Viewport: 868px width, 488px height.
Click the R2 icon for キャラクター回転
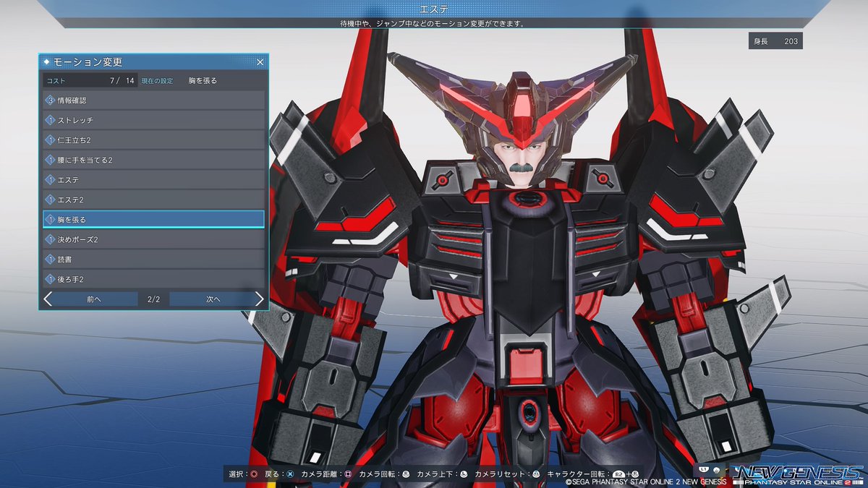619,475
